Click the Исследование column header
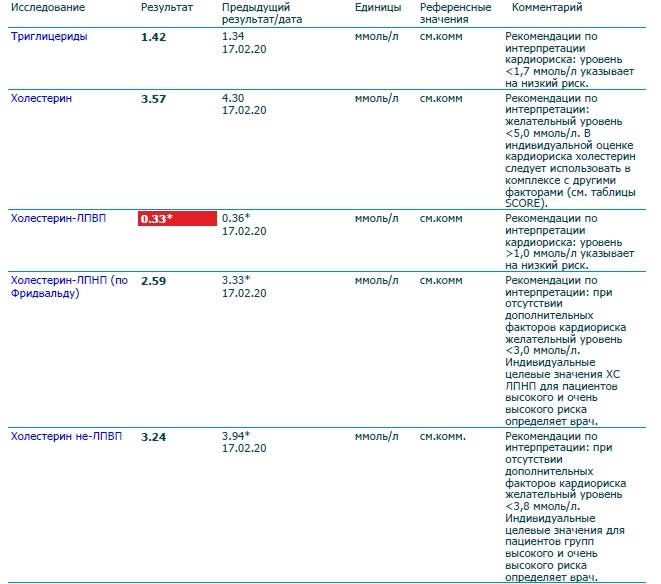 tap(48, 8)
